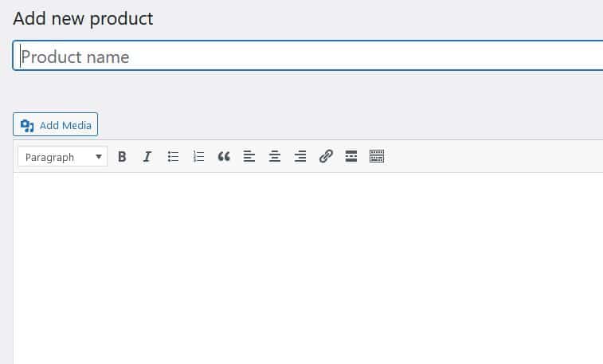This screenshot has height=364, width=603.
Task: Click the 'Paragraph' label text
Action: 49,157
